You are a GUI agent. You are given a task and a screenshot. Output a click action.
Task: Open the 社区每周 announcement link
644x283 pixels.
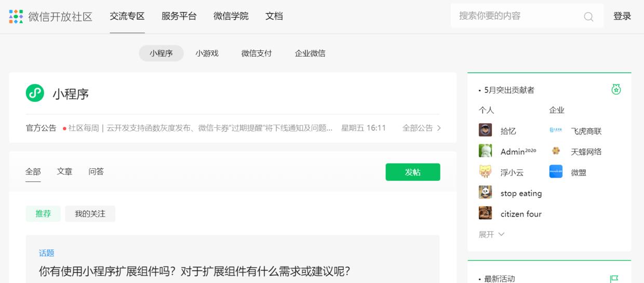[200, 128]
